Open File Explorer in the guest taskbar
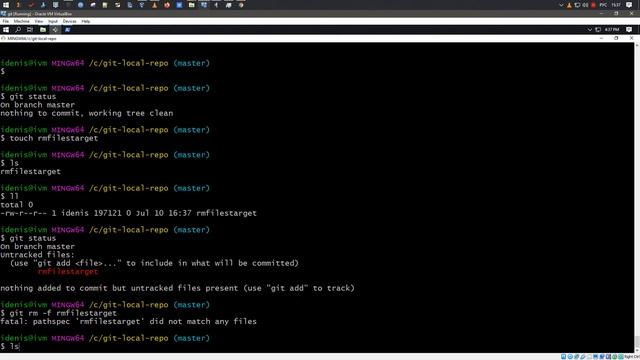 point(43,30)
